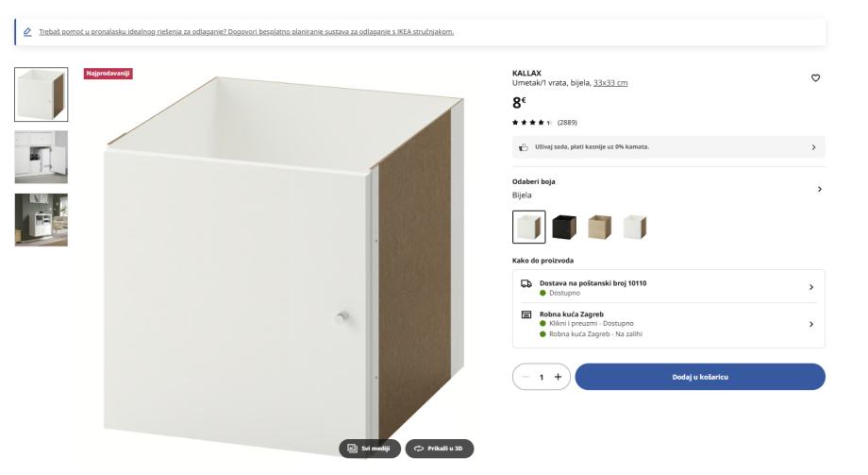
Task: Decrease quantity with minus button
Action: pyautogui.click(x=525, y=377)
